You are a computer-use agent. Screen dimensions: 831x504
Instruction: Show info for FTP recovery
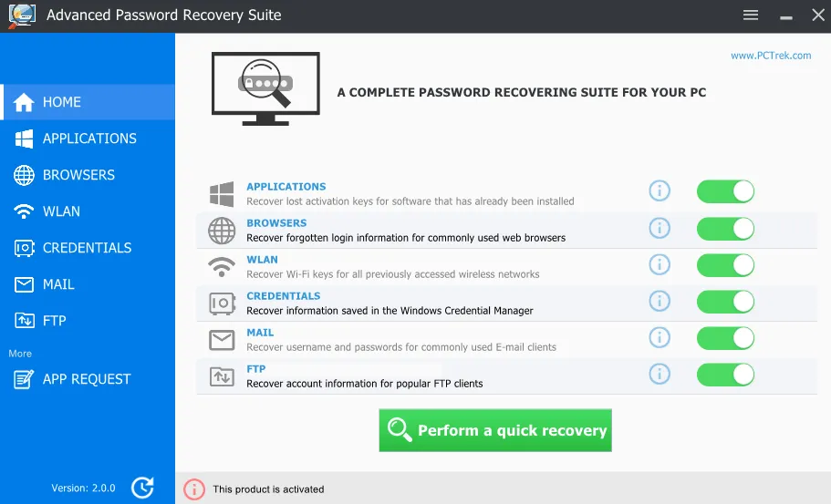coord(659,374)
